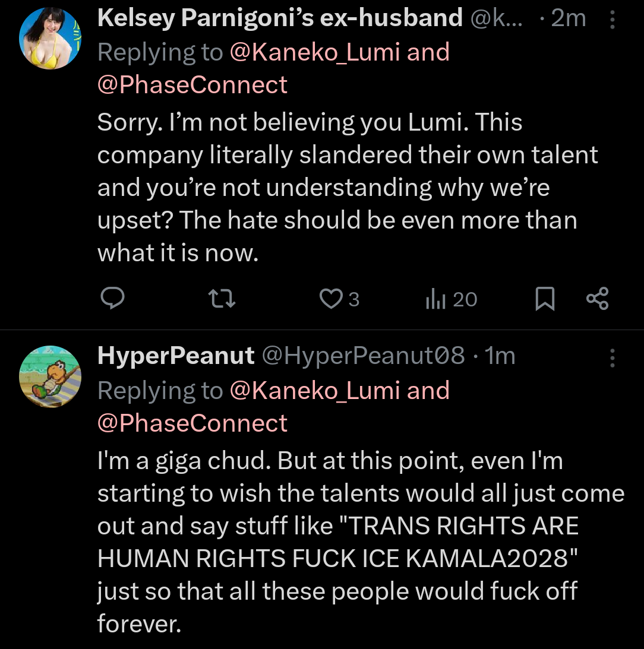
Task: Visit Kelsey Parnigoni's ex-husband's profile name
Action: pos(279,18)
